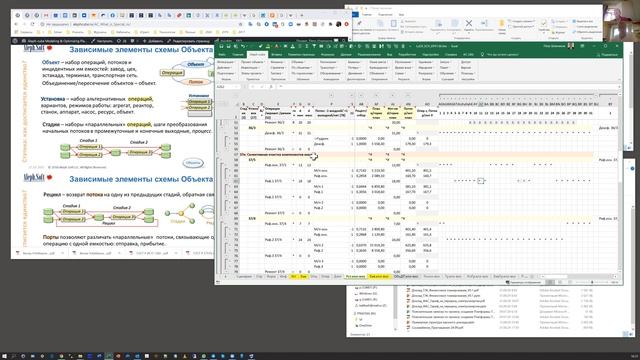Switch to Формулы tab in Excel ribbon

click(328, 54)
